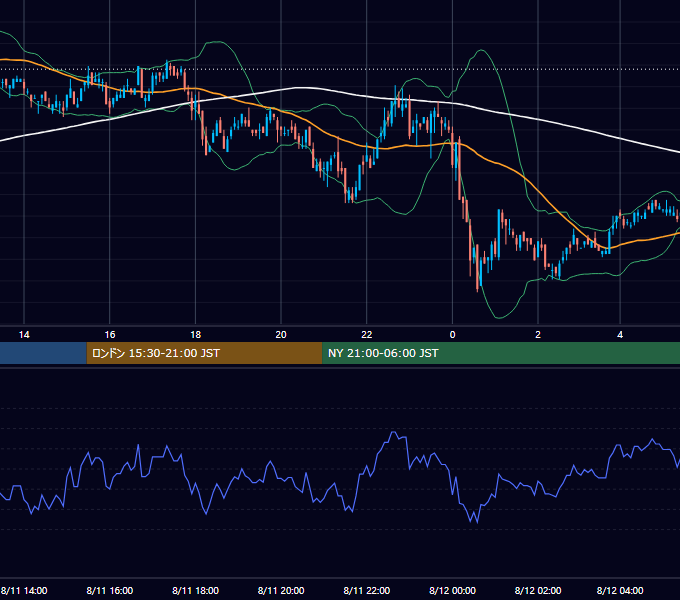Click the 8/11 16:00 date label
Screen dimensions: 680x600
pyautogui.click(x=110, y=590)
